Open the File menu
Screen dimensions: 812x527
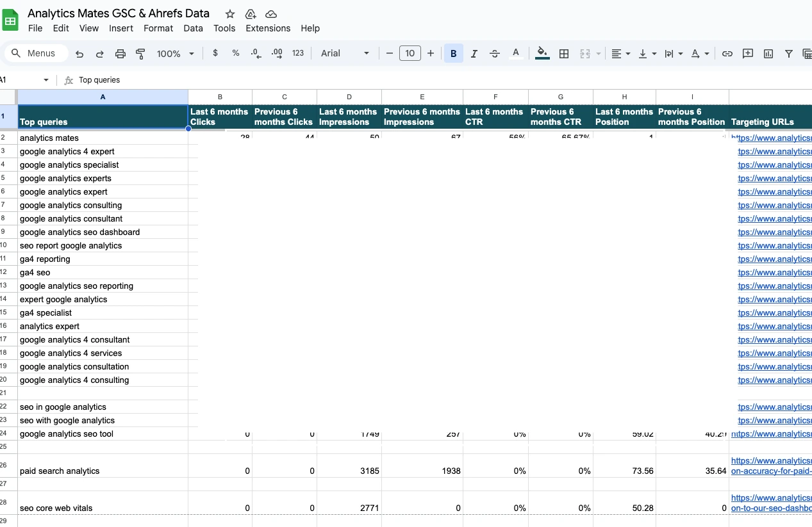[35, 28]
